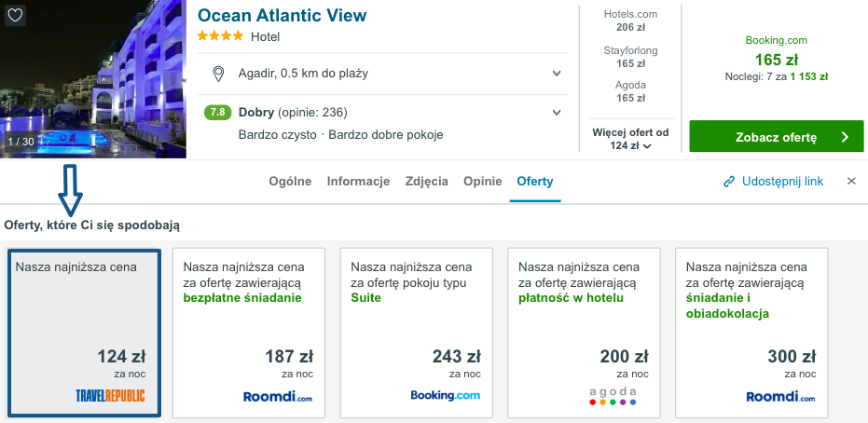Click the location pin icon near Agadir
The height and width of the screenshot is (423, 868).
coord(218,73)
